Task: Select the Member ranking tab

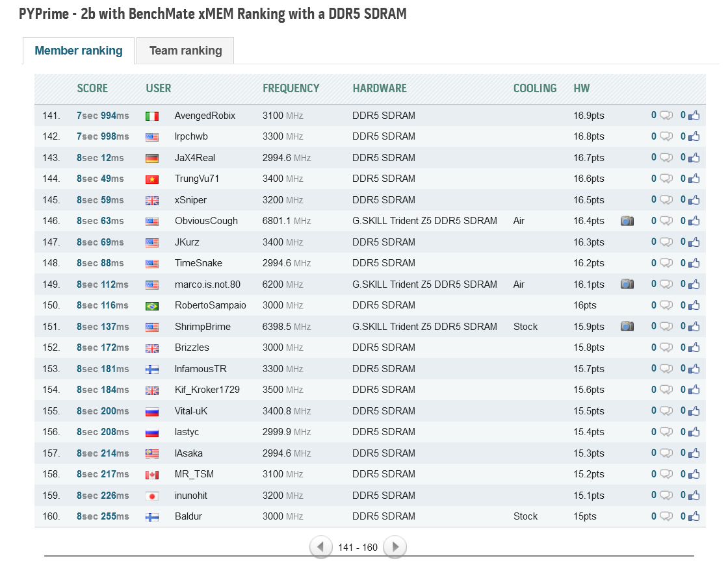Action: coord(79,51)
